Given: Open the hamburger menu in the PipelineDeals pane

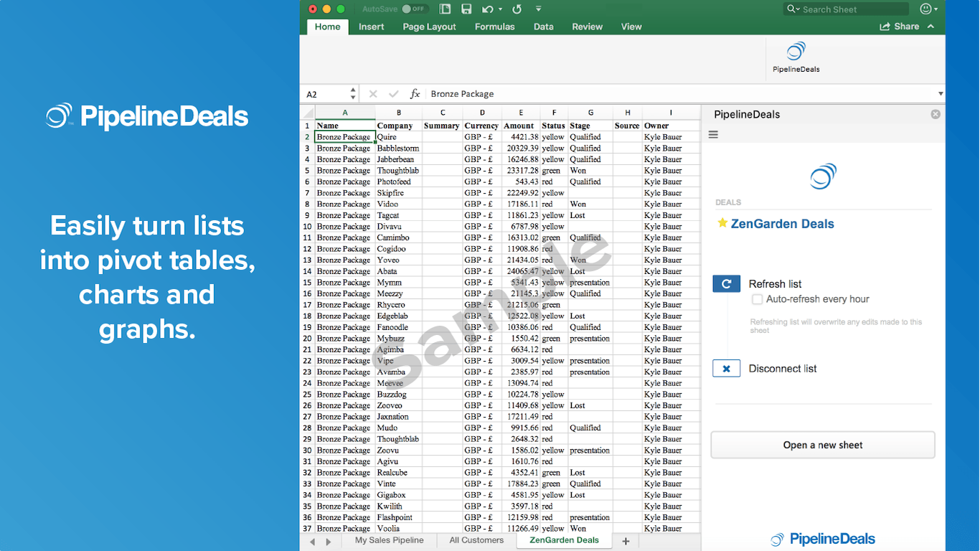Looking at the screenshot, I should [713, 134].
